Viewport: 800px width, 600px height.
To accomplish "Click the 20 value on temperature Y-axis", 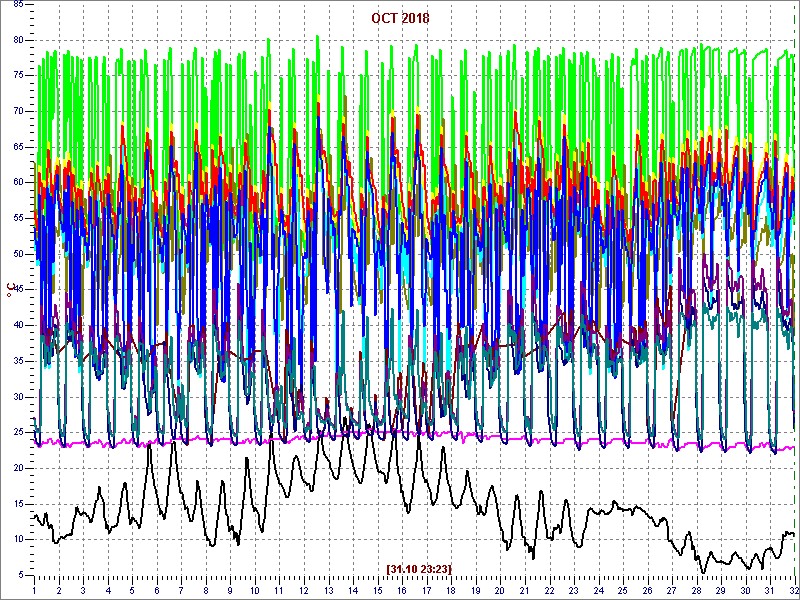I will (18, 468).
